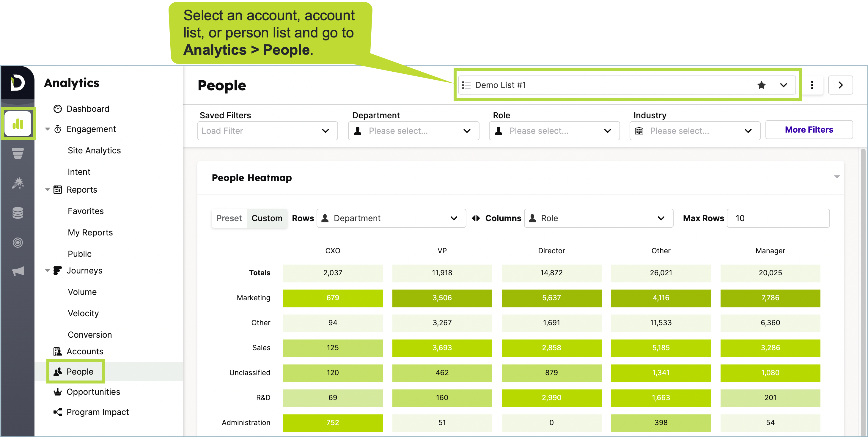The image size is (868, 437).
Task: Open Public reports
Action: 80,254
